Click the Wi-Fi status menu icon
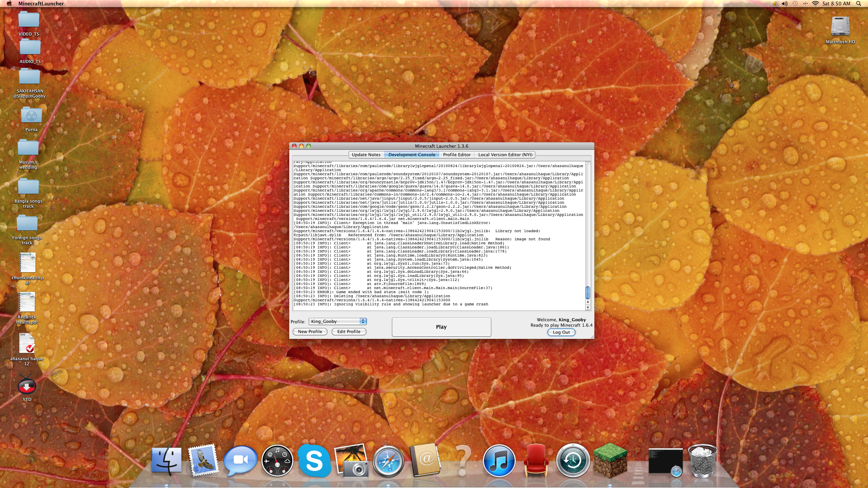The width and height of the screenshot is (868, 488). [815, 4]
